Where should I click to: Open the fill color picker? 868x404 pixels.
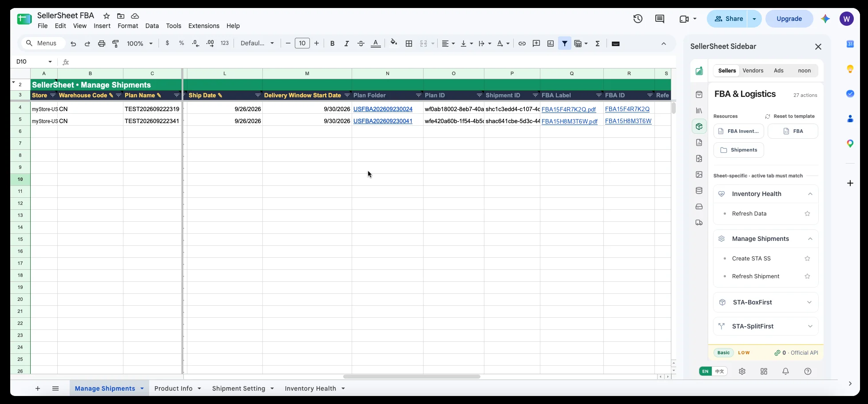pos(393,44)
